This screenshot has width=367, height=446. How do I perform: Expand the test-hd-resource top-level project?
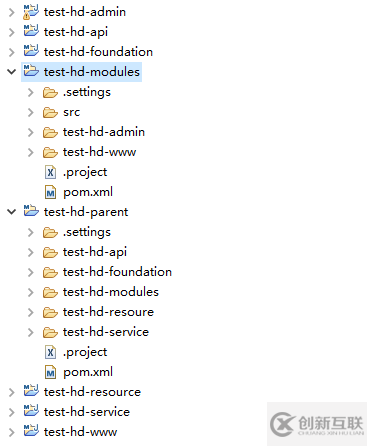pyautogui.click(x=12, y=392)
